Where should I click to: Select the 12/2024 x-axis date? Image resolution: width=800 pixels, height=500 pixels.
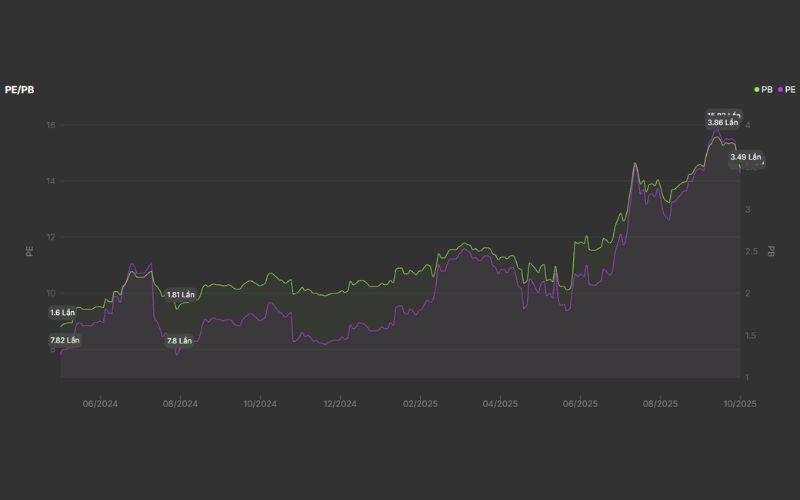tap(340, 404)
